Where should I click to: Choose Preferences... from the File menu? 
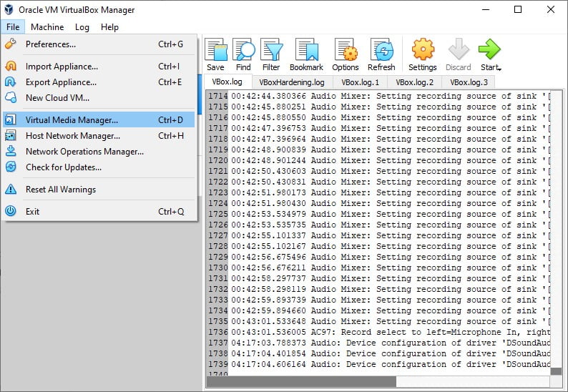click(x=99, y=44)
